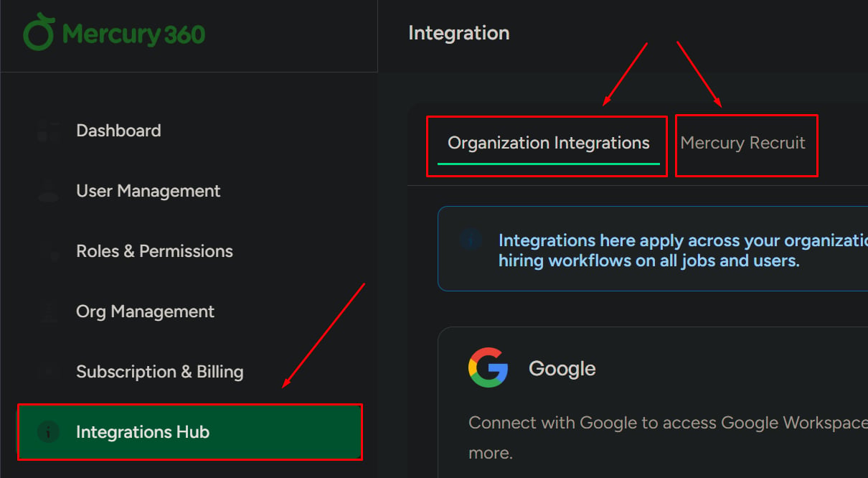Click the Dashboard icon in sidebar
Screen dimensions: 868x478
coord(48,131)
